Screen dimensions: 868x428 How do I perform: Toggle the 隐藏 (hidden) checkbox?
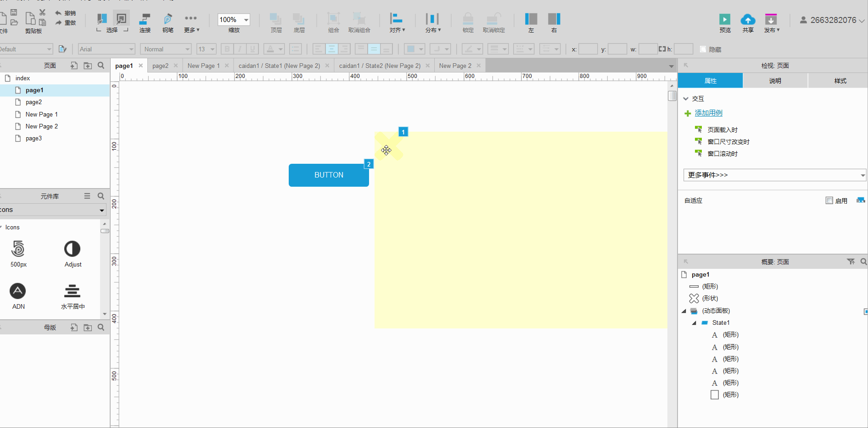(x=703, y=49)
